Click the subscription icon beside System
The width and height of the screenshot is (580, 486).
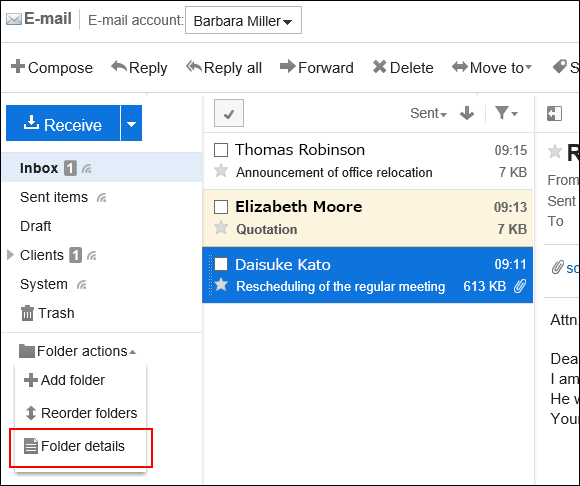point(81,285)
